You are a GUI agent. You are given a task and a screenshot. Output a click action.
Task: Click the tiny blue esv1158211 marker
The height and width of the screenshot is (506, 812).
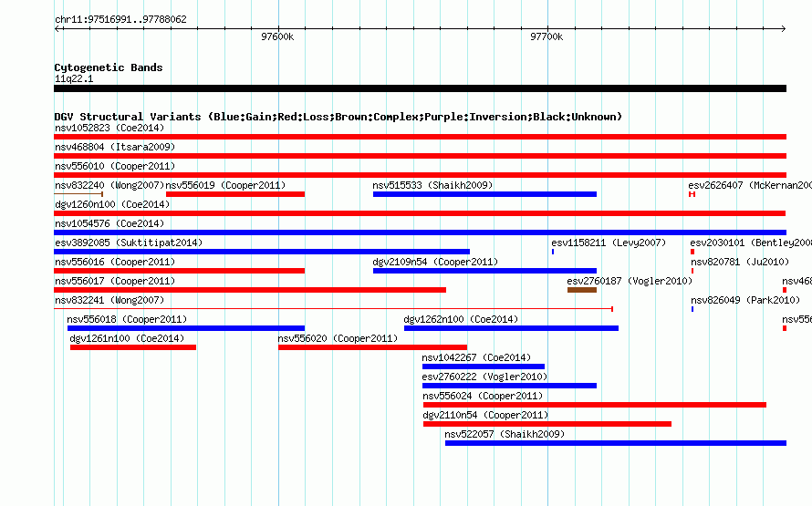pyautogui.click(x=553, y=252)
